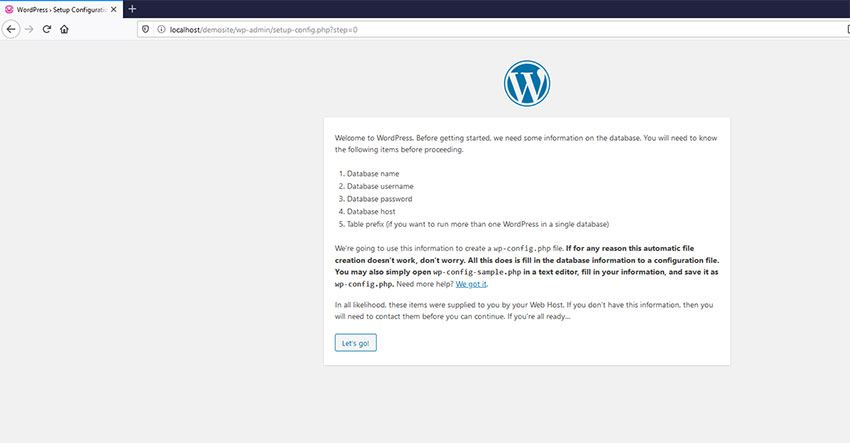
Task: Click the "Database name" list item
Action: [373, 174]
